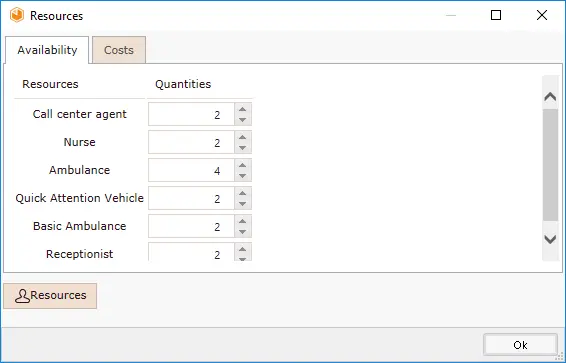Decrease Quick Attention Vehicle quantity
Viewport: 566px width, 363px height.
click(243, 204)
